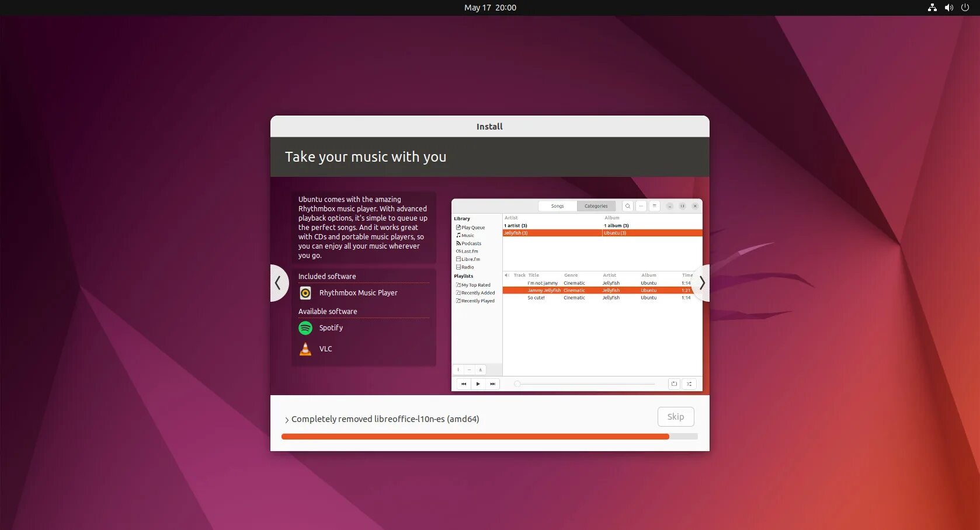Go back to the previous slideshow slide

pos(279,283)
